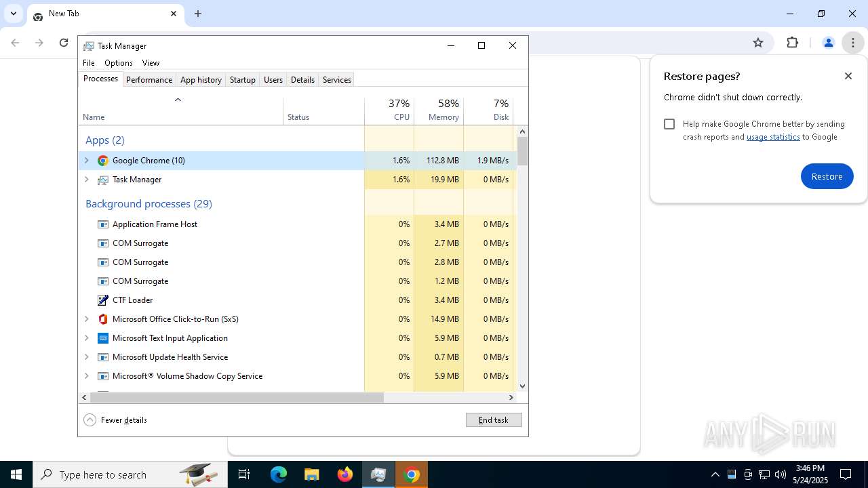
Task: Open Task View on the taskbar
Action: point(244,474)
